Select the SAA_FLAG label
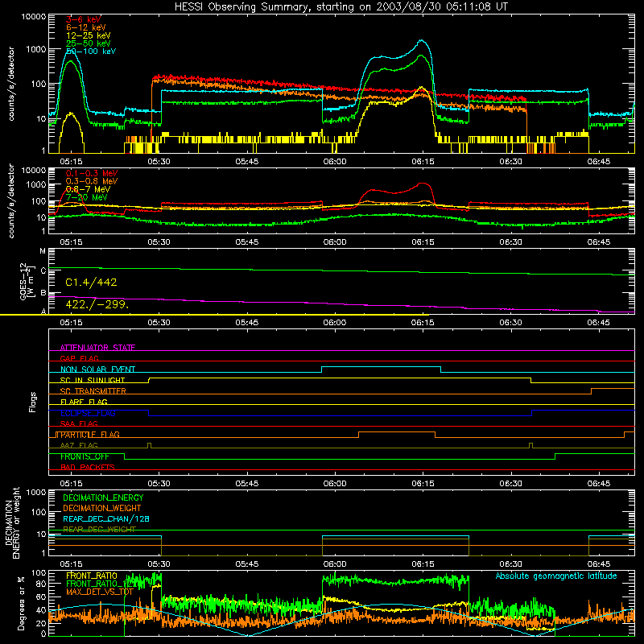This screenshot has width=644, height=644. (79, 423)
